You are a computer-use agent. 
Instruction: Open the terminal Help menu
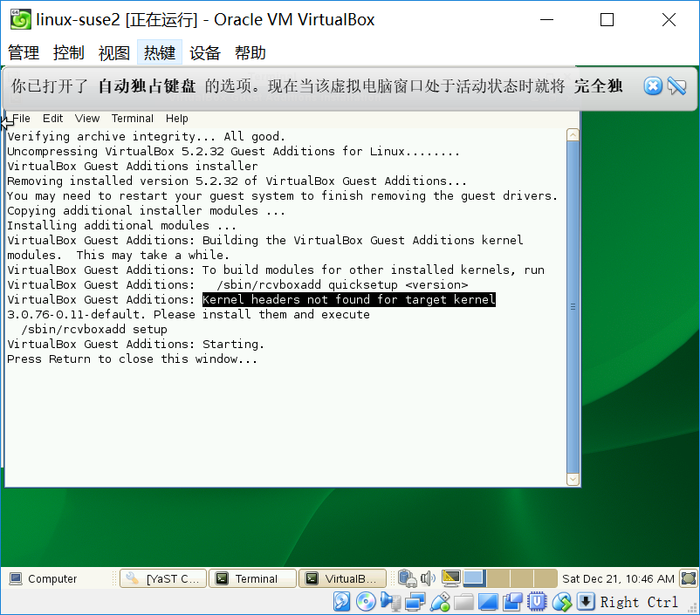coord(177,119)
